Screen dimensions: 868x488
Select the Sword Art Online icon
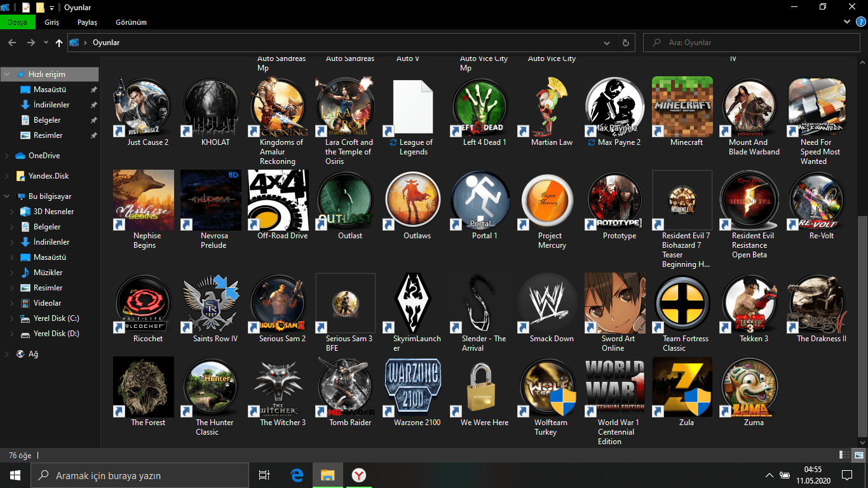pyautogui.click(x=615, y=303)
